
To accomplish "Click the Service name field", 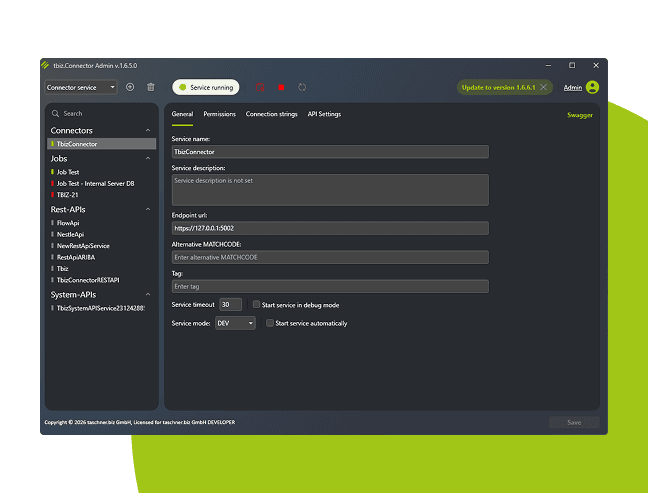I will click(x=330, y=152).
